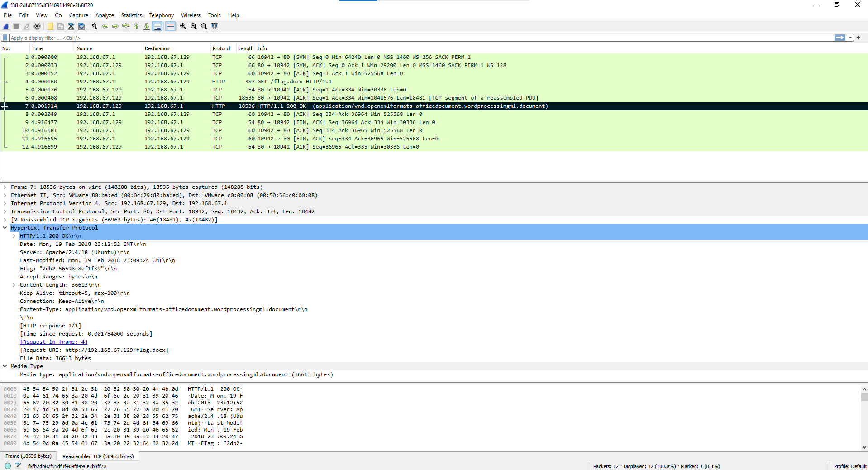The width and height of the screenshot is (868, 470).
Task: Open the display filter history dropdown
Action: 850,38
